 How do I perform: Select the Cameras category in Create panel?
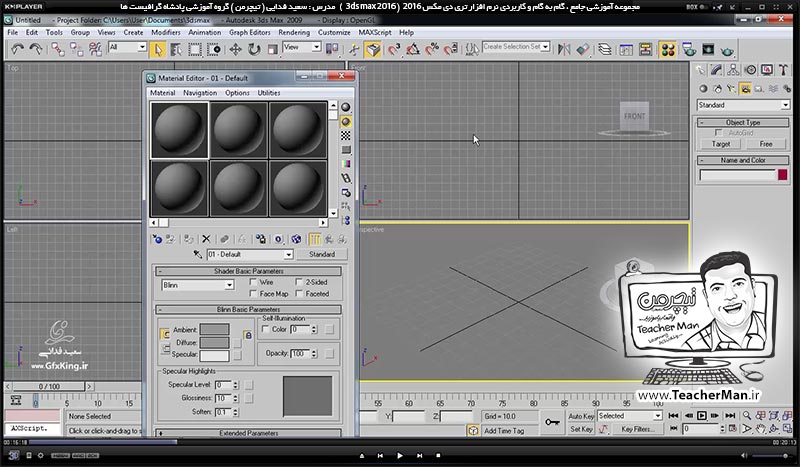[x=745, y=89]
